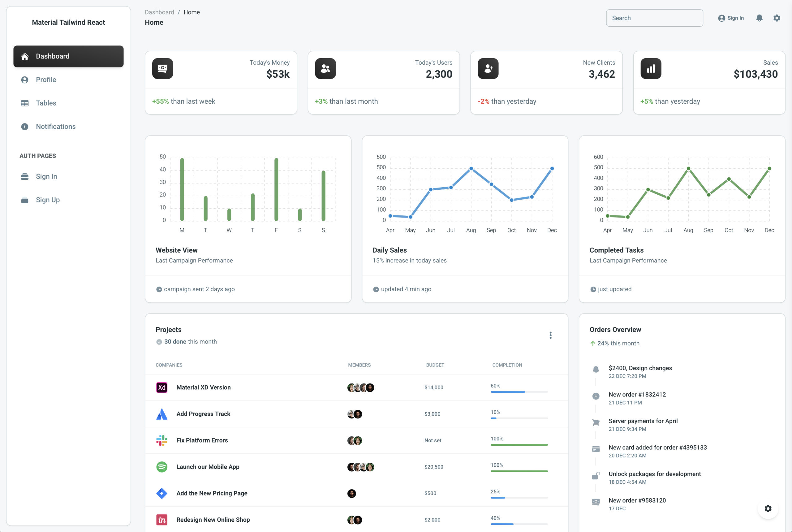The width and height of the screenshot is (792, 532).
Task: Navigate to Tables in the sidebar
Action: (46, 103)
